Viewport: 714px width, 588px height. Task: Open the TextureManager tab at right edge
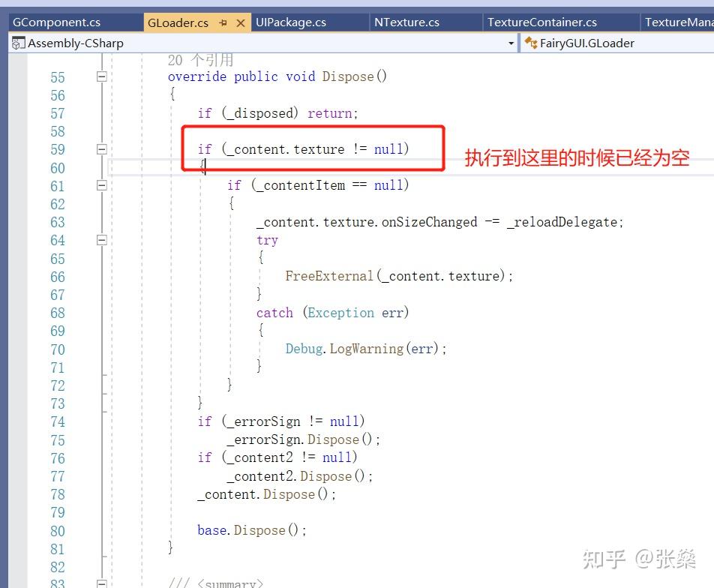(x=679, y=22)
